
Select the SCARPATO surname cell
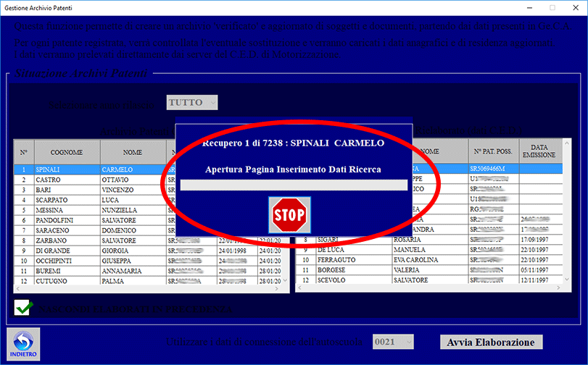click(x=67, y=200)
